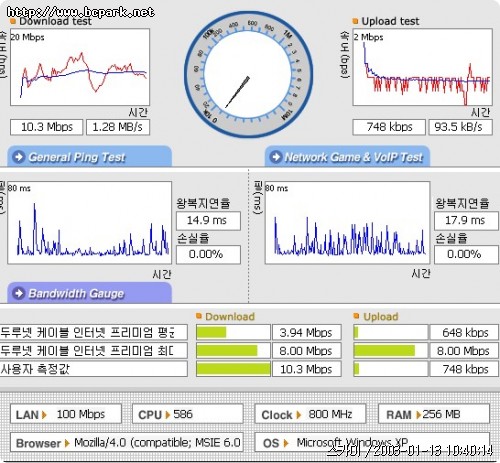Click the 8.00 Mbps download bar
Image resolution: width=500 pixels, height=463 pixels.
(233, 351)
